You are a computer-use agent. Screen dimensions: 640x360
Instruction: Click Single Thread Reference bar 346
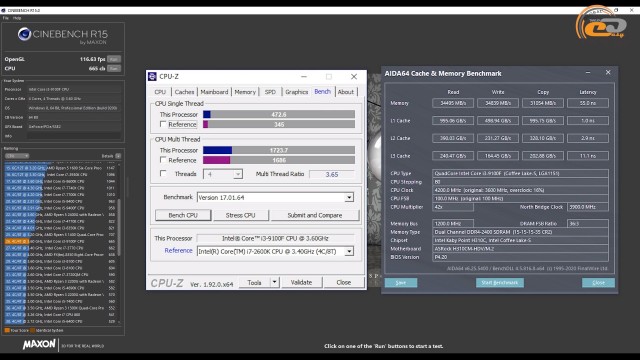[x=279, y=124]
